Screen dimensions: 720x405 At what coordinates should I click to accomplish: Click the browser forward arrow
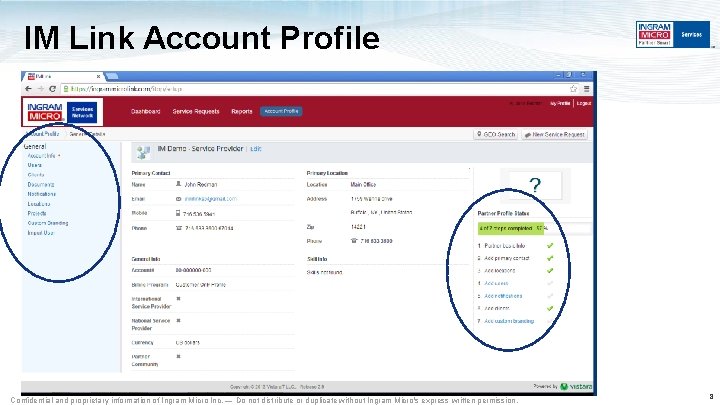point(40,89)
